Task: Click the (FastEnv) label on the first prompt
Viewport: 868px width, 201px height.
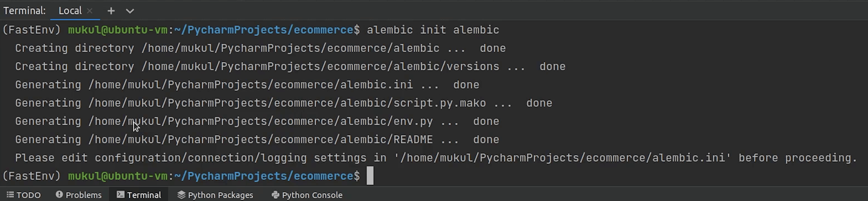Action: pos(31,30)
